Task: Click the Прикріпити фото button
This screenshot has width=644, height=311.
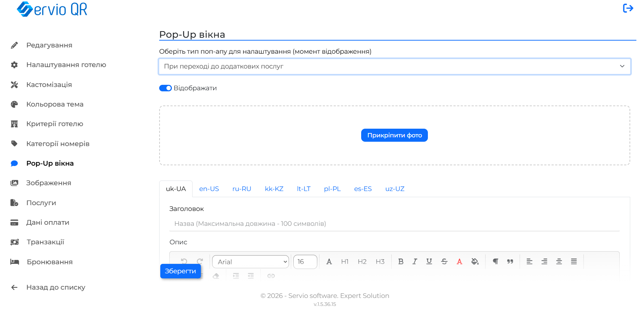Action: [395, 135]
